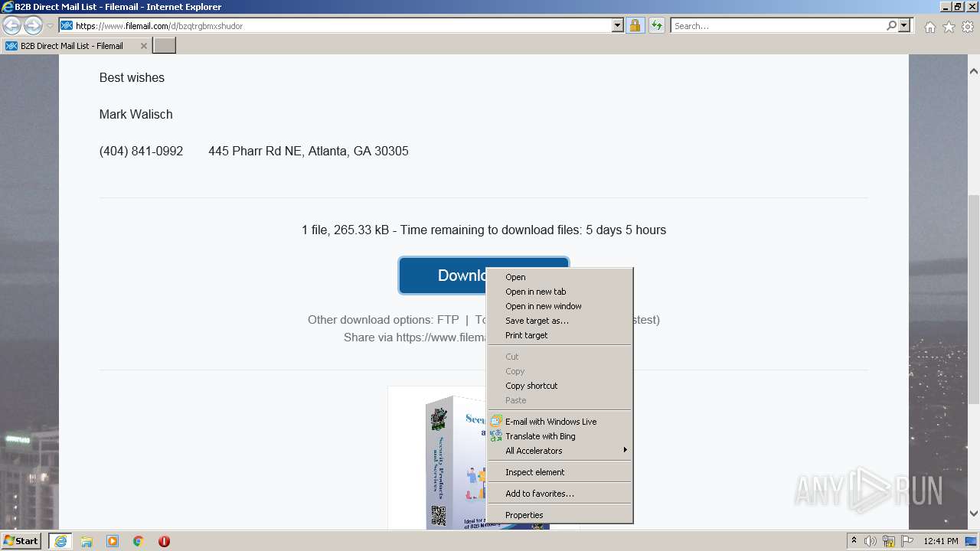Click the Best wishes text

pyautogui.click(x=132, y=77)
